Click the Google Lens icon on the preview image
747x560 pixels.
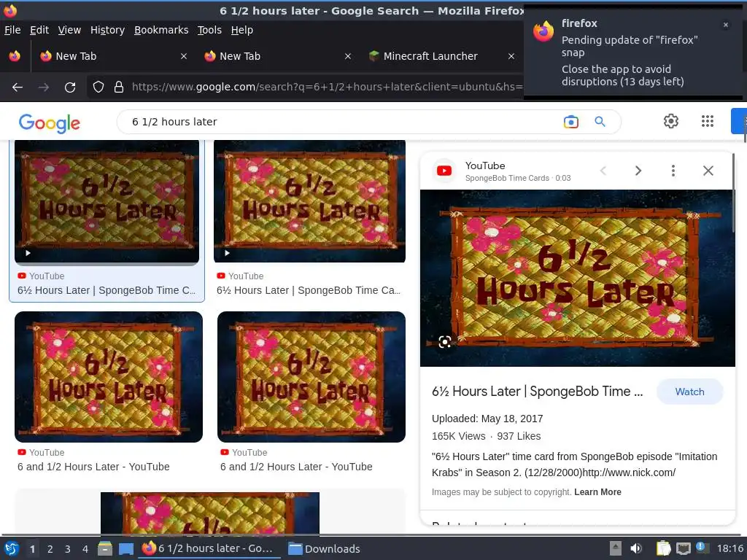pyautogui.click(x=444, y=342)
